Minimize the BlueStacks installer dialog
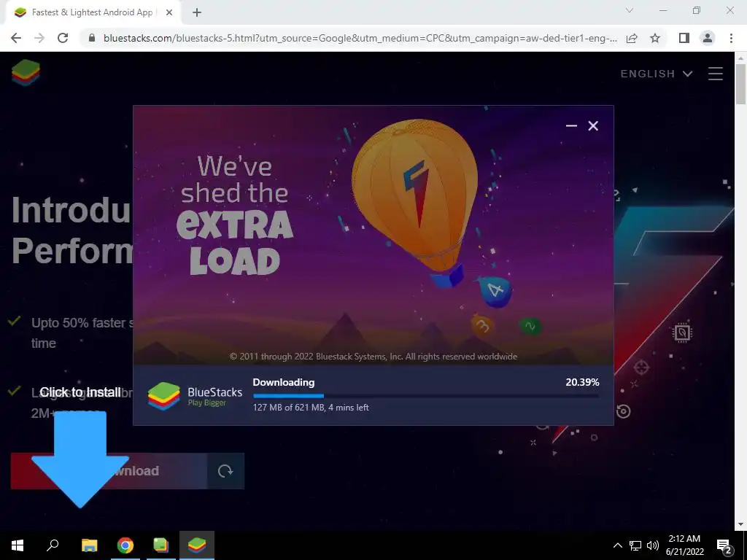The image size is (747, 560). coord(571,125)
